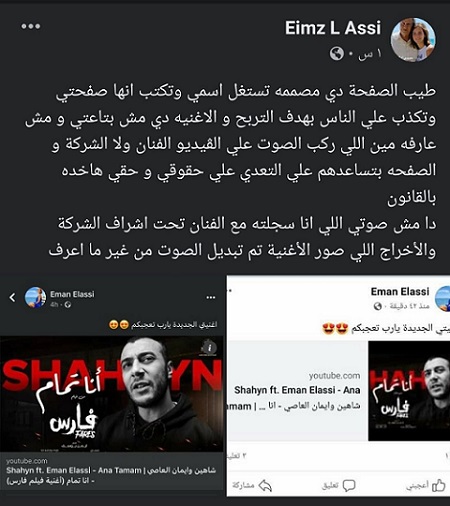Open the three-dot menu in the dark Eman Elassi post
The image size is (450, 506).
(211, 297)
